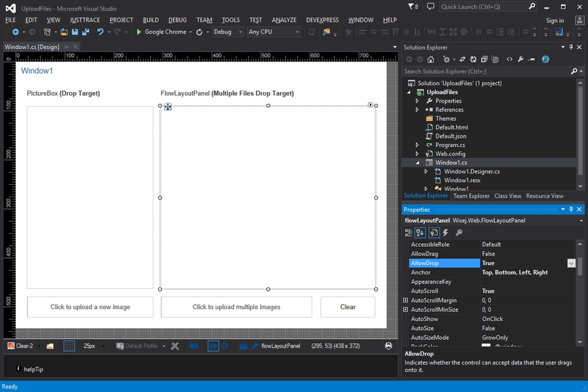Open the DEVEXPRESS menu

(322, 20)
